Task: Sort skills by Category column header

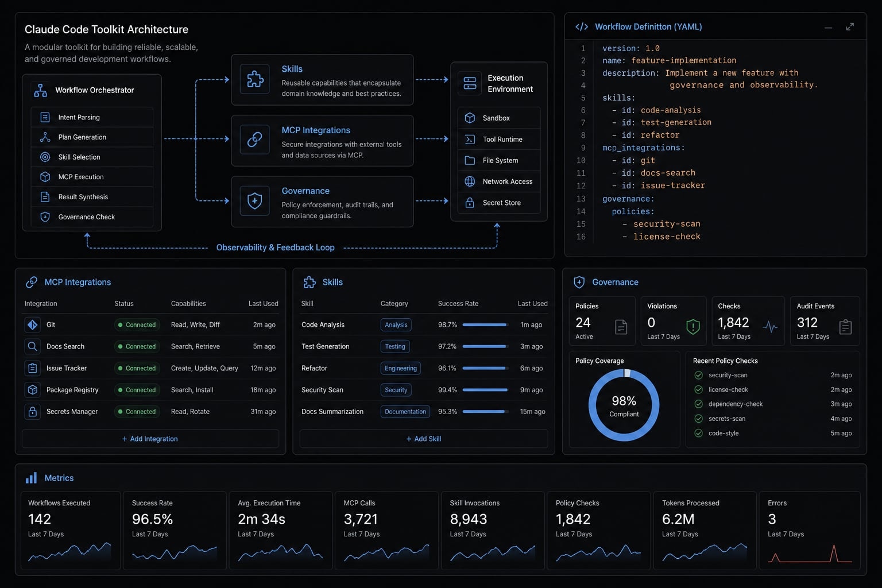Action: click(394, 304)
